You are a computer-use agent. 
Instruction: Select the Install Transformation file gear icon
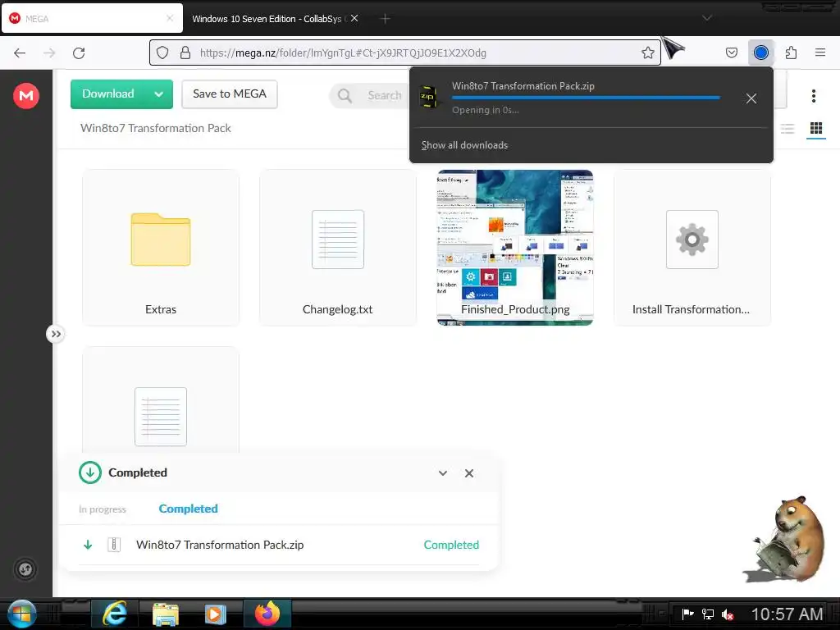click(x=692, y=240)
